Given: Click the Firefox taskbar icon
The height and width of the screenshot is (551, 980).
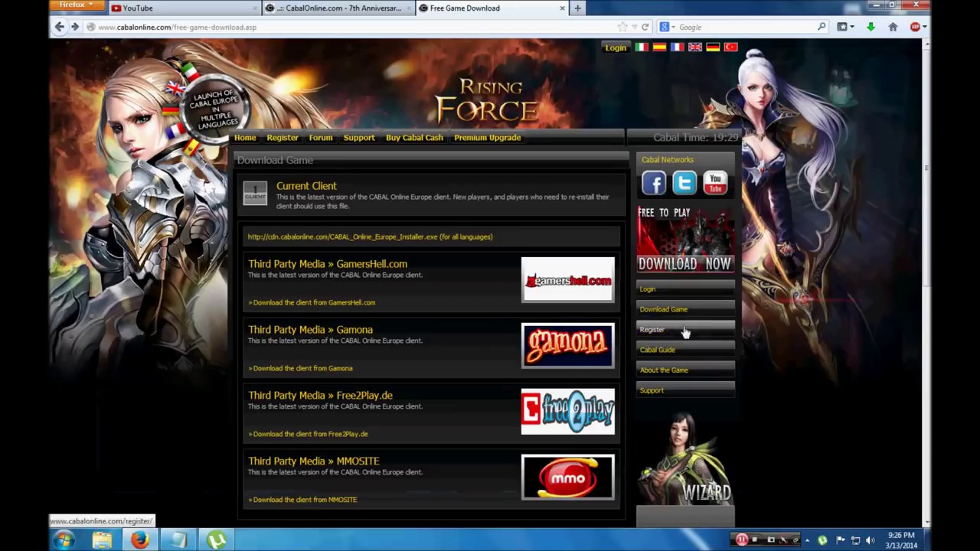Looking at the screenshot, I should coord(140,540).
